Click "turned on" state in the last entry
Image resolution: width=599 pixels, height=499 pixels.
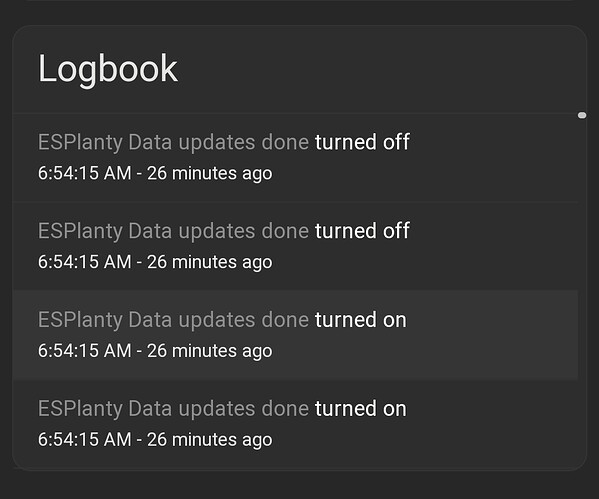pos(361,409)
